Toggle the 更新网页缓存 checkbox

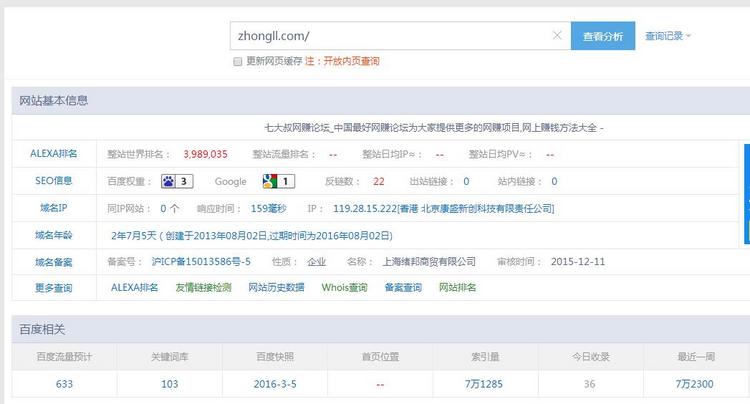pyautogui.click(x=237, y=62)
